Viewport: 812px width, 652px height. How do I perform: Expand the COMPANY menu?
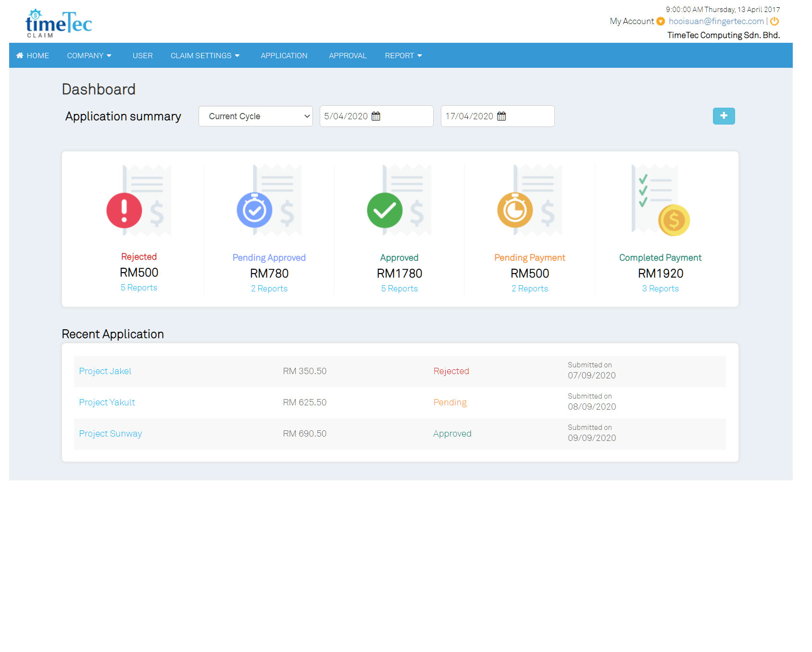pos(89,55)
